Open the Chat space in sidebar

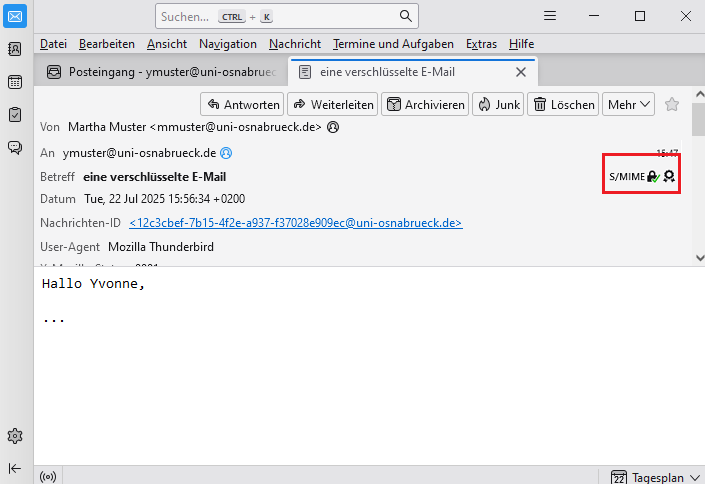click(x=15, y=148)
